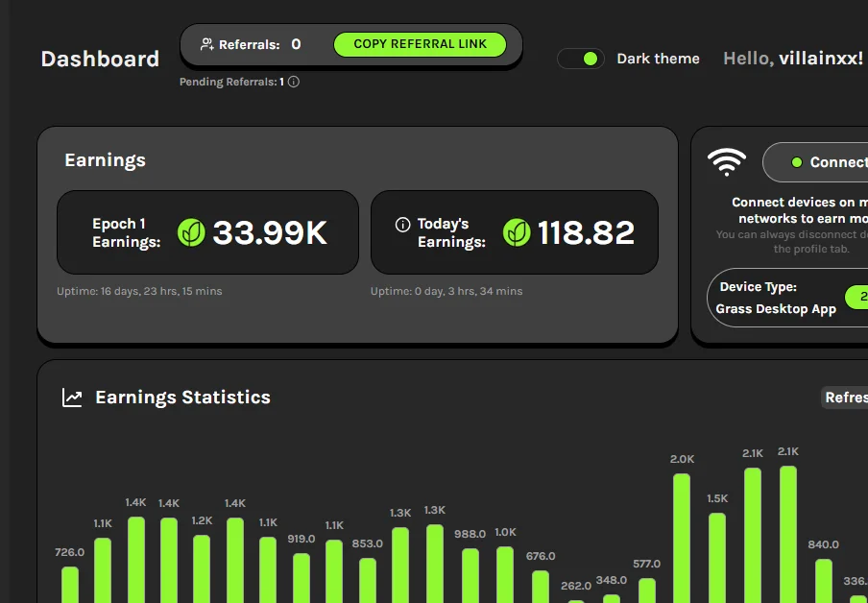Click the bar labeled 988.0
The image size is (868, 603).
[470, 576]
